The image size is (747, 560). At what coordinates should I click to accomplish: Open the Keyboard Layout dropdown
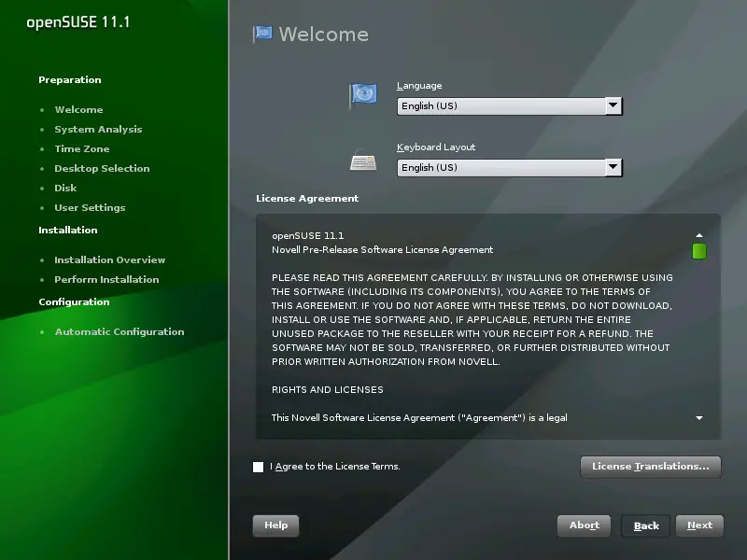pos(509,168)
